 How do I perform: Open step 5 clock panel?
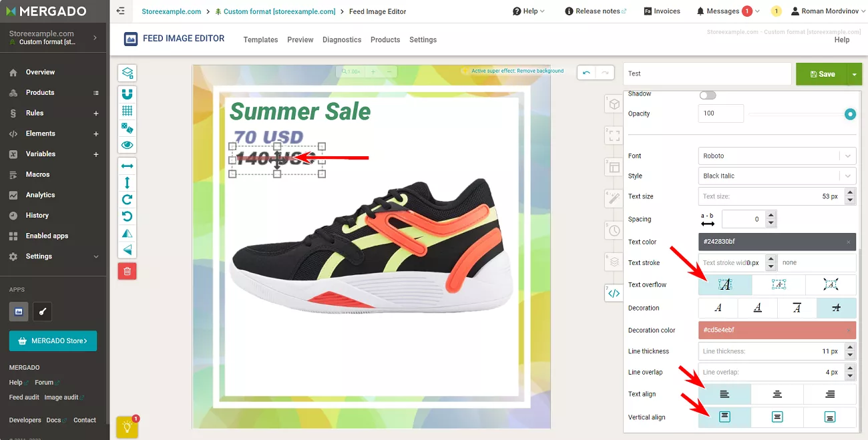614,230
